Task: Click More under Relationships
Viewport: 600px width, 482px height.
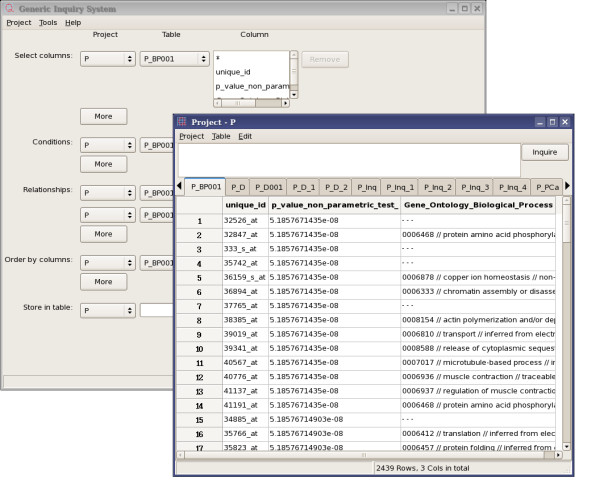Action: (x=103, y=234)
